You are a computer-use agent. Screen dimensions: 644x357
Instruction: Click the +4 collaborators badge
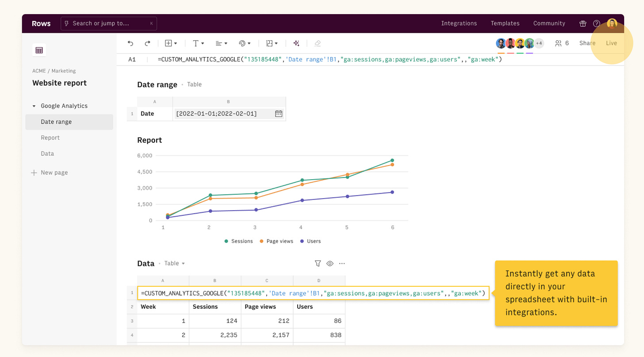tap(539, 43)
